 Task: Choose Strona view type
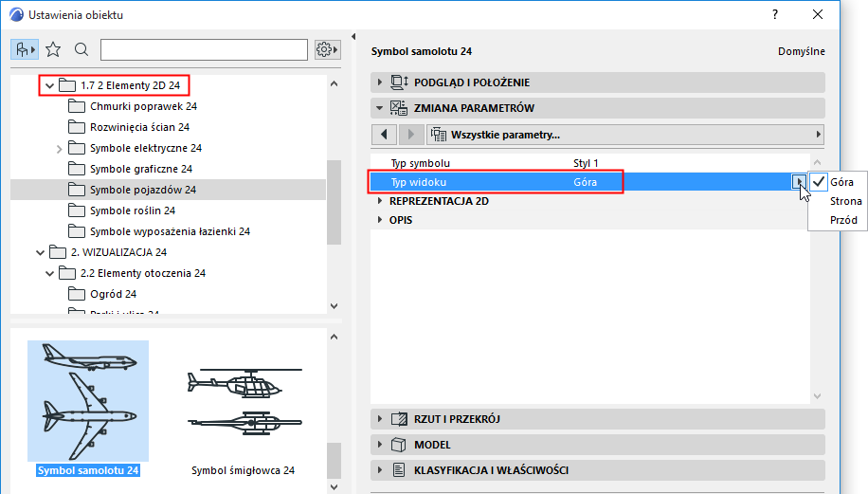pos(845,201)
